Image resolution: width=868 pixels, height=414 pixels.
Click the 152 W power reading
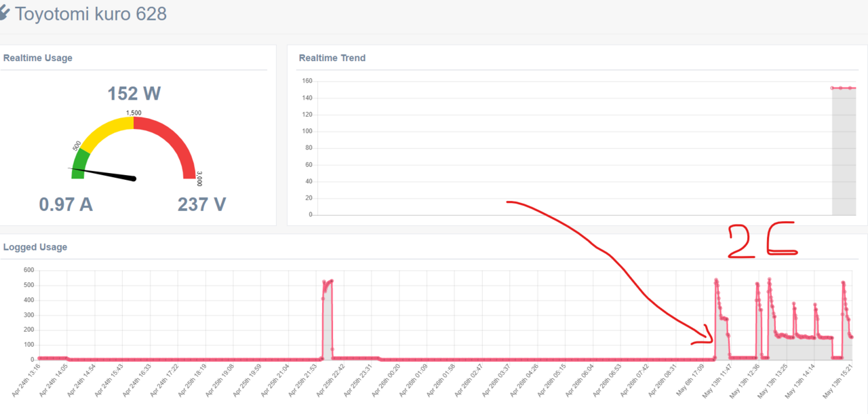pos(134,94)
